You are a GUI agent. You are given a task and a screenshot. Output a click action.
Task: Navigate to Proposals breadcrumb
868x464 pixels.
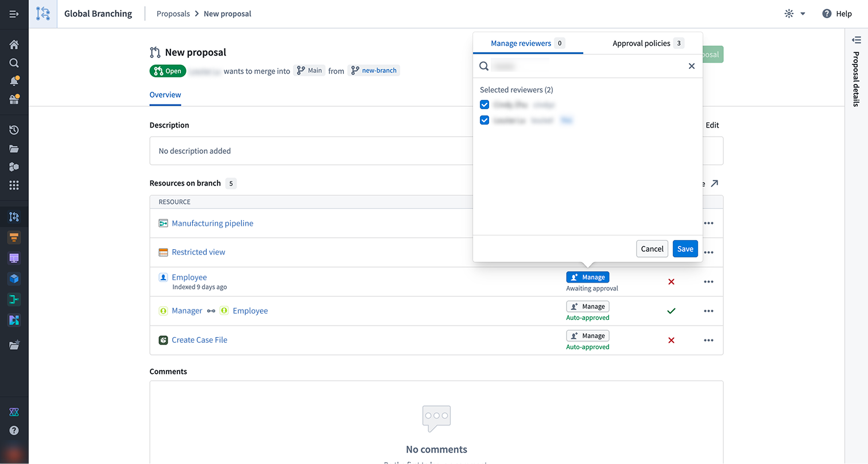tap(173, 14)
